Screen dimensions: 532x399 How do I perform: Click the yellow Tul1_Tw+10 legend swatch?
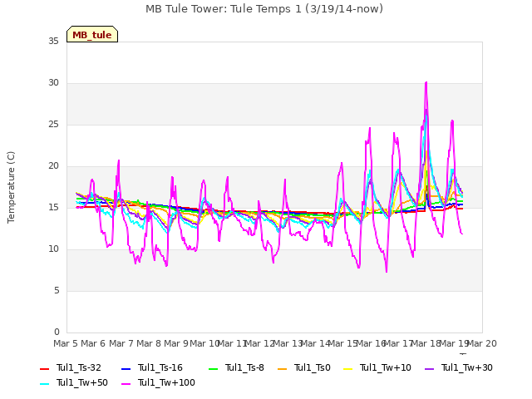click(x=348, y=368)
